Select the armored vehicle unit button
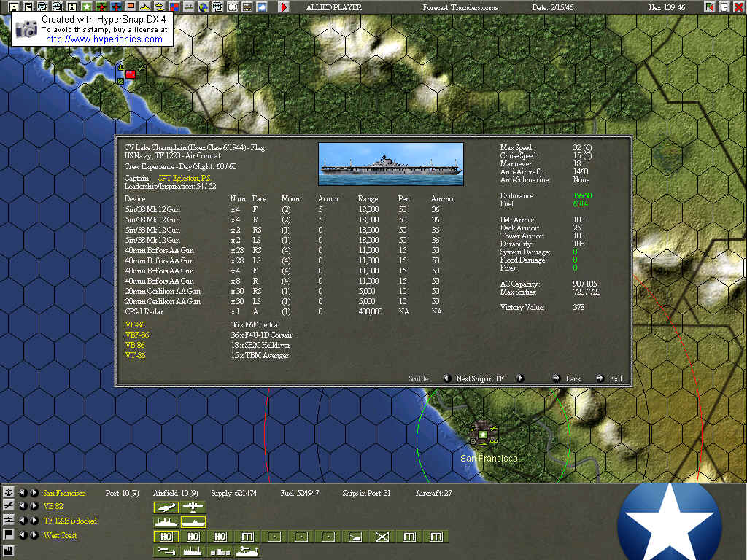747x560 pixels. click(x=355, y=537)
